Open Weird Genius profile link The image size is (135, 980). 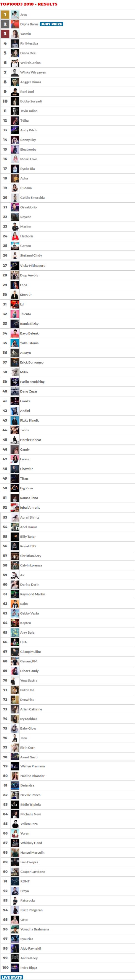[30, 63]
